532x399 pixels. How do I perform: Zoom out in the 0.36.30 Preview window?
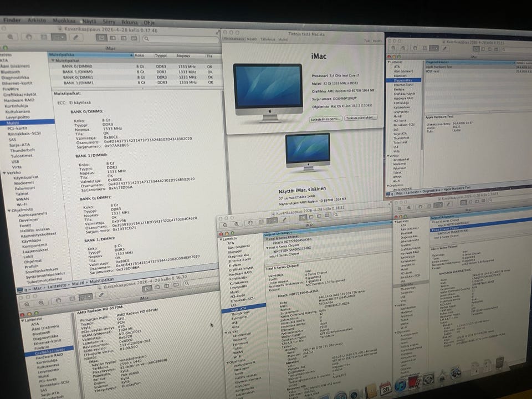point(27,304)
